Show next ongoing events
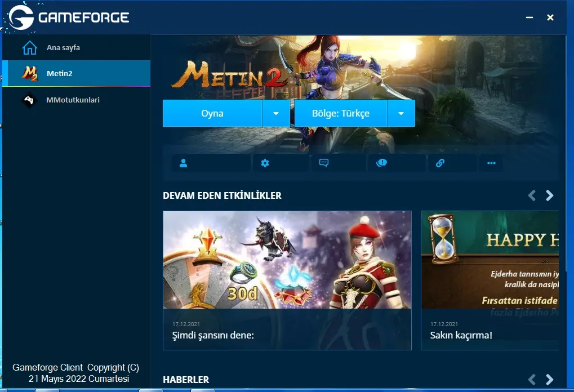 pyautogui.click(x=550, y=195)
